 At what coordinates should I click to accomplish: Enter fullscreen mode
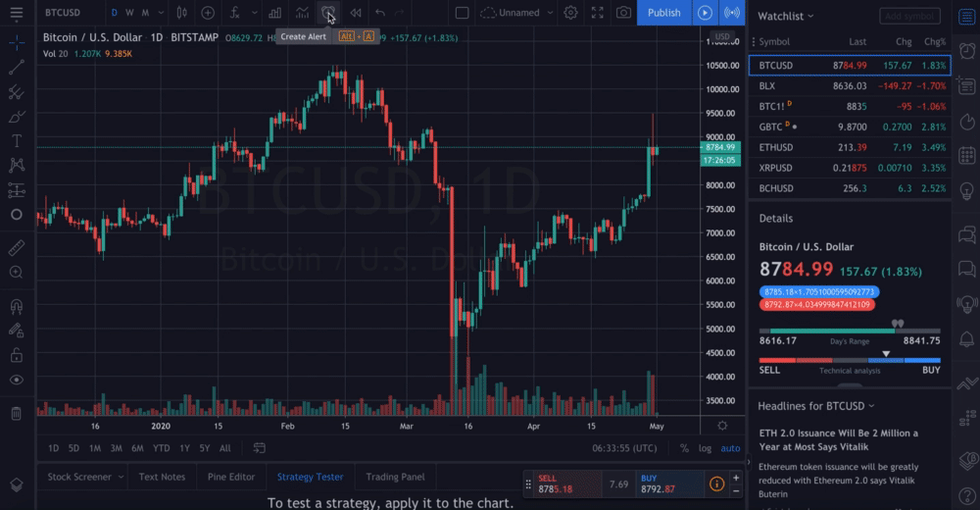pyautogui.click(x=597, y=13)
